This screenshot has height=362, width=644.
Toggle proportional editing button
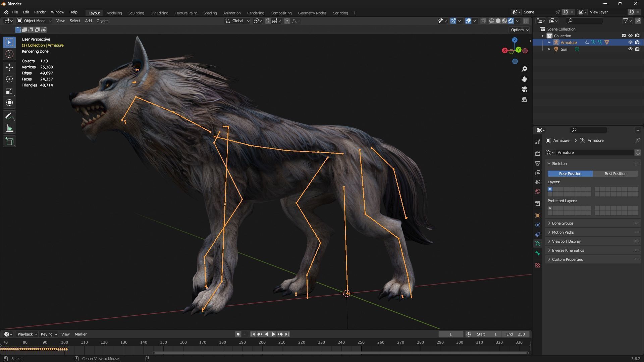(x=287, y=21)
